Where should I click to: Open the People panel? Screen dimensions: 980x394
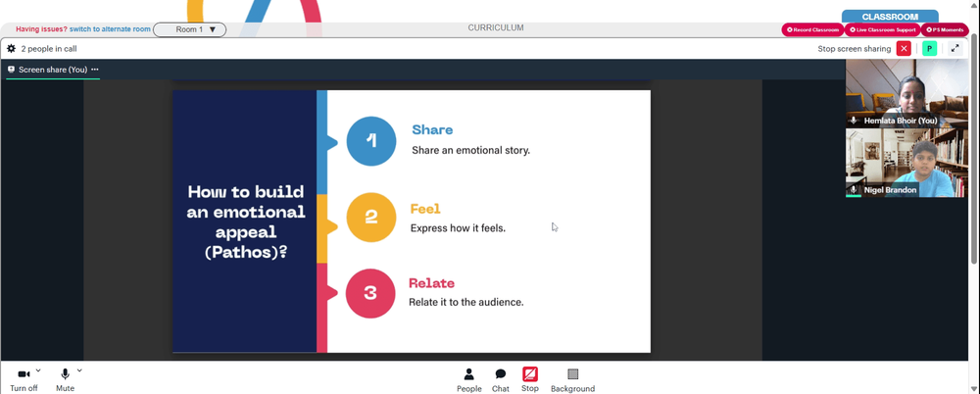click(468, 380)
